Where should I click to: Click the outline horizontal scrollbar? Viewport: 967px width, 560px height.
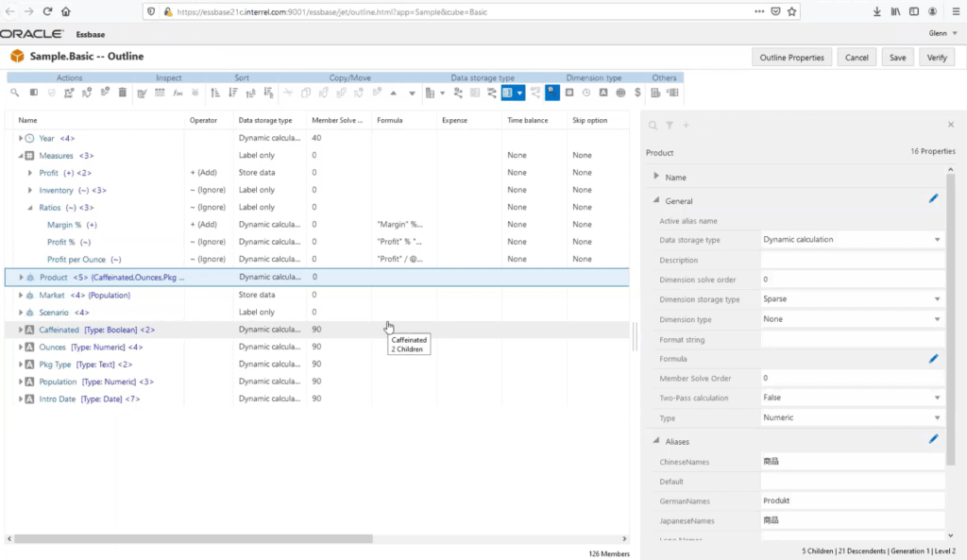194,538
